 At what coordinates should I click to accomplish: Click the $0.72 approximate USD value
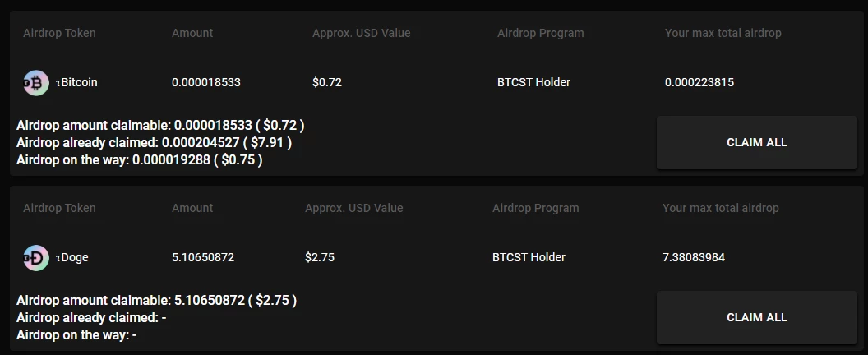[326, 82]
